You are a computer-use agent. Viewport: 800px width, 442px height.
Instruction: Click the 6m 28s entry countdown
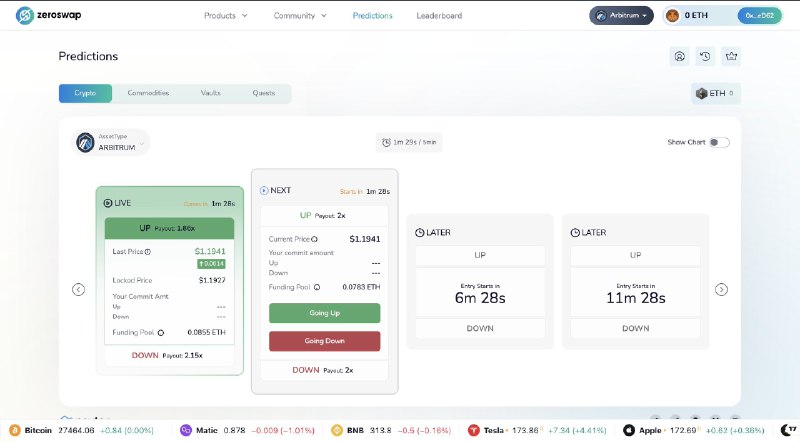(x=480, y=298)
